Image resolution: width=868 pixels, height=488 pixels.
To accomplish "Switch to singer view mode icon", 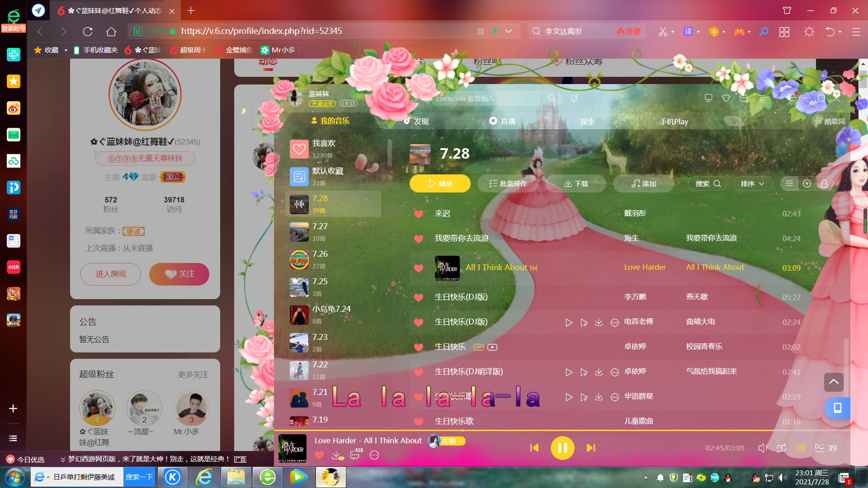I will coord(824,183).
